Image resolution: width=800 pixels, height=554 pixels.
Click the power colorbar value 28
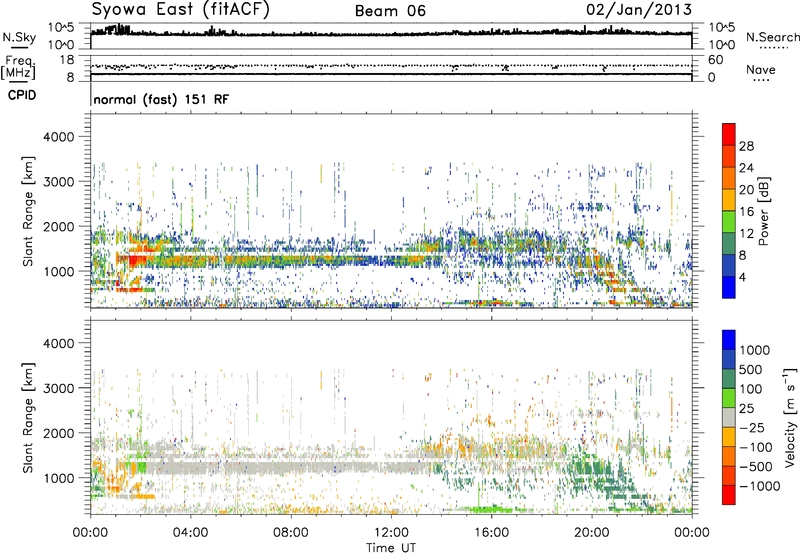coord(746,146)
